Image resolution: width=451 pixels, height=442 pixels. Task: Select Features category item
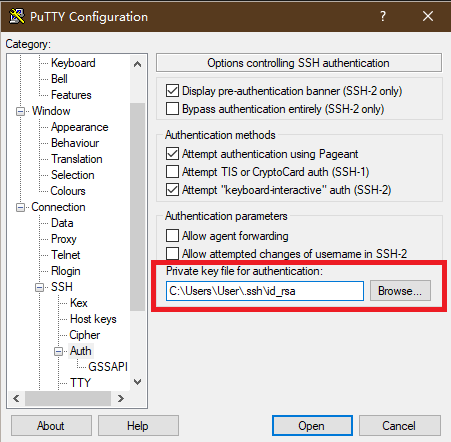pyautogui.click(x=71, y=95)
